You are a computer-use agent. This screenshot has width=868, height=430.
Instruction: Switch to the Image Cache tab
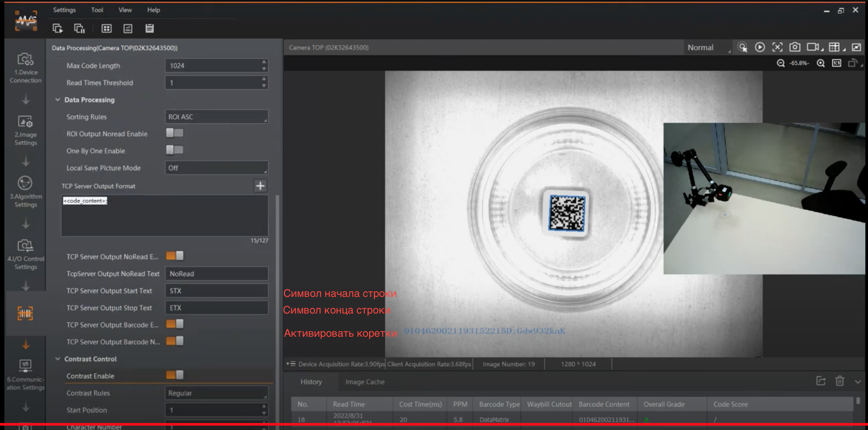(x=365, y=382)
